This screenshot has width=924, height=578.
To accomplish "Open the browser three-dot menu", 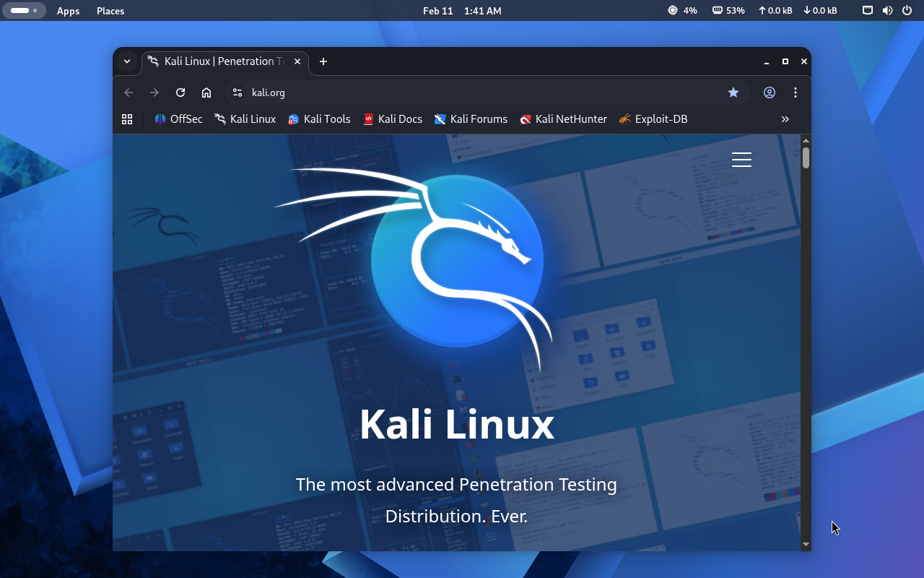I will pyautogui.click(x=796, y=92).
